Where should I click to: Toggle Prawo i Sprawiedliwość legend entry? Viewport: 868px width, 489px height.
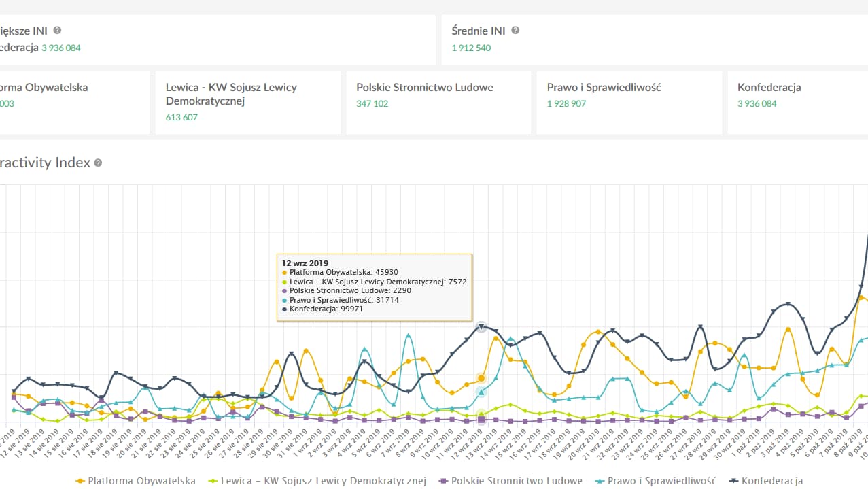(x=656, y=481)
